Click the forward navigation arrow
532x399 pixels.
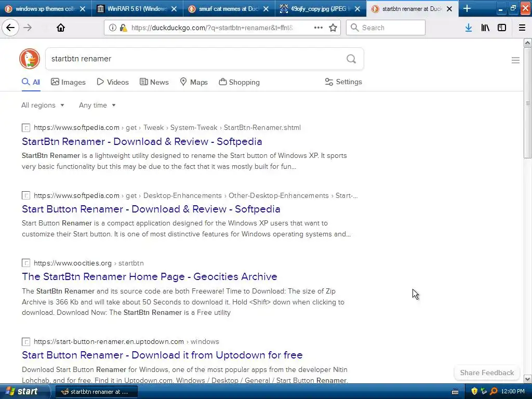tap(28, 28)
